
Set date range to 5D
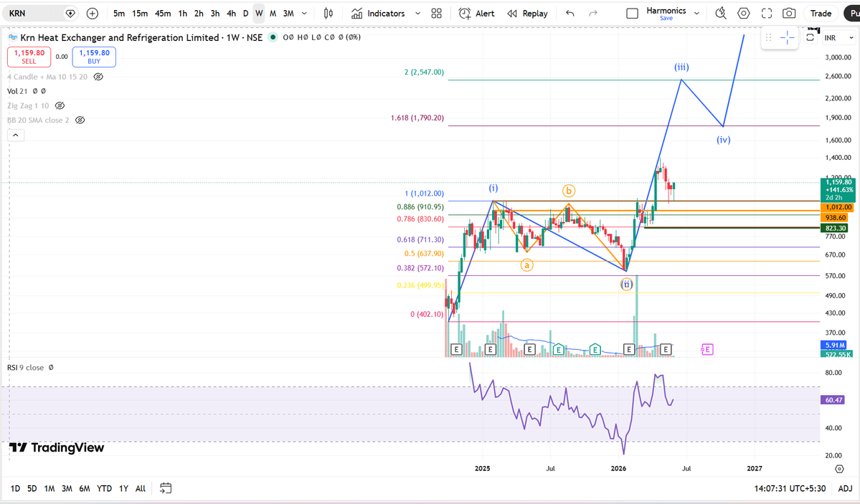(32, 488)
